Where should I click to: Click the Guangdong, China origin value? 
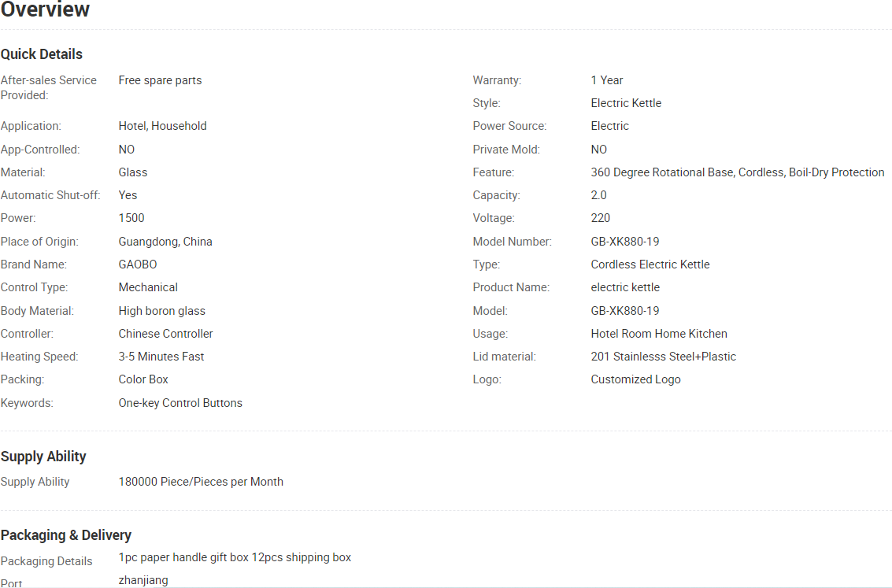(x=165, y=242)
